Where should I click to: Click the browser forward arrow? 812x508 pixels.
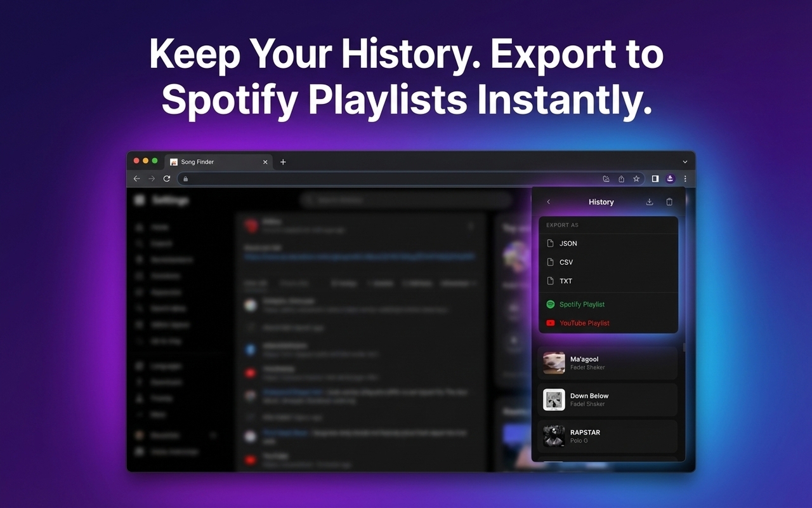pos(152,179)
